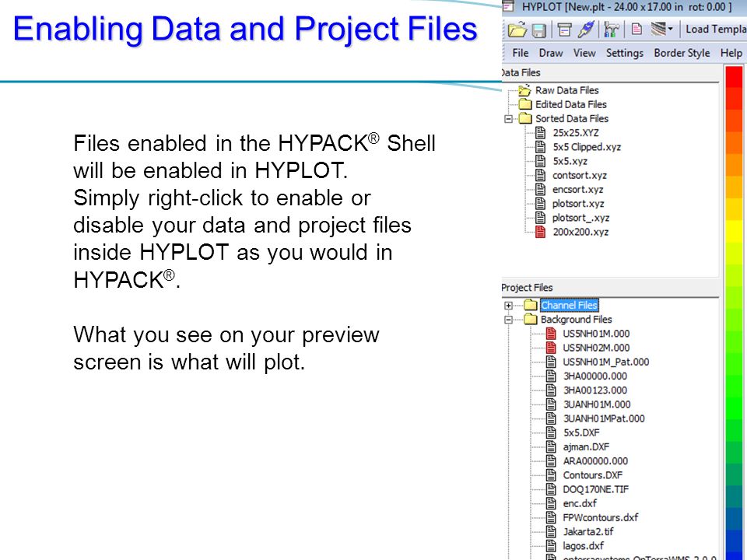Screen dimensions: 747x560
Task: Open dropdown arrow beside the layers icon
Action: tap(670, 30)
